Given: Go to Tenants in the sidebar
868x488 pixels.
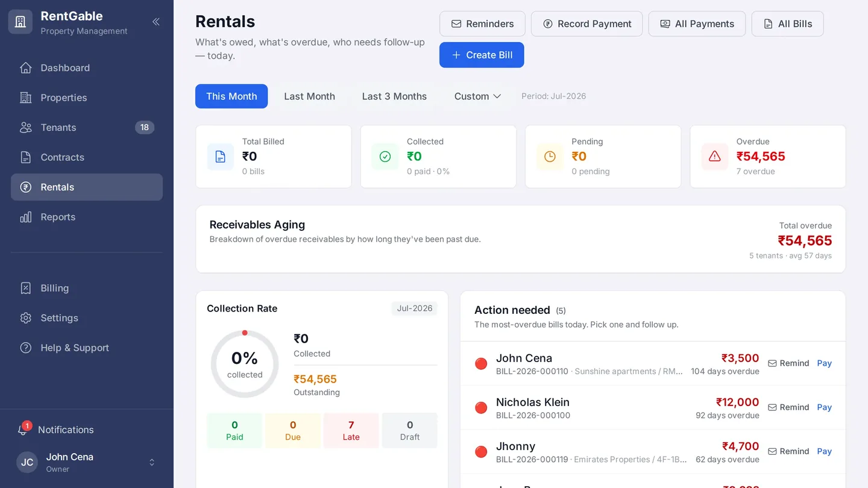Looking at the screenshot, I should (x=87, y=128).
